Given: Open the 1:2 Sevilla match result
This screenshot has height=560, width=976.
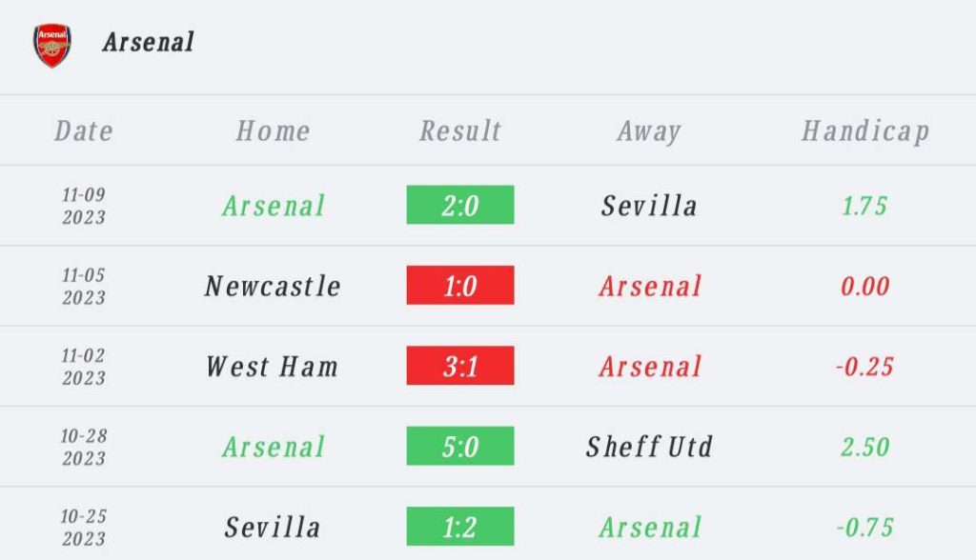Looking at the screenshot, I should point(460,526).
